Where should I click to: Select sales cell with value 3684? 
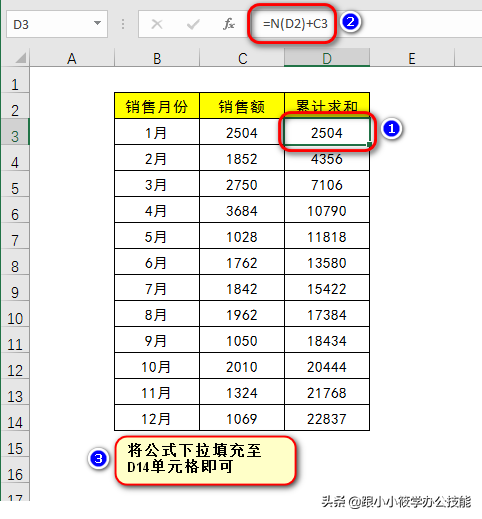point(242,210)
